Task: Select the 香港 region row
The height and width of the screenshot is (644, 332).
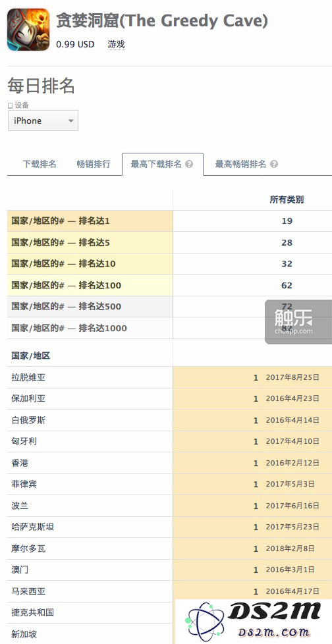Action: 169,463
